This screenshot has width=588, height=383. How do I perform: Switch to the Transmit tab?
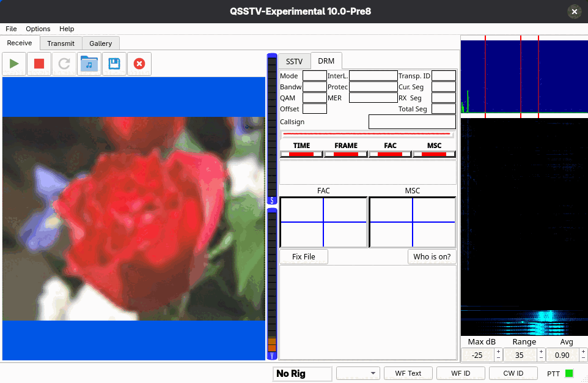pyautogui.click(x=61, y=43)
